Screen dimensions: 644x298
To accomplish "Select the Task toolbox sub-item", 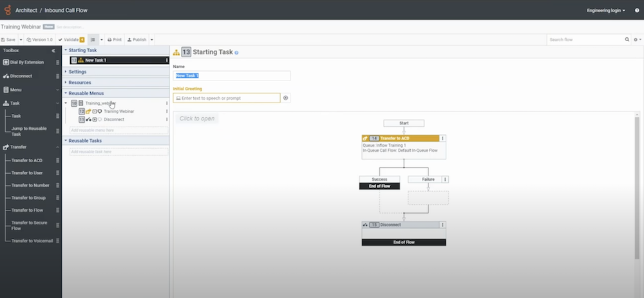I will coord(16,116).
